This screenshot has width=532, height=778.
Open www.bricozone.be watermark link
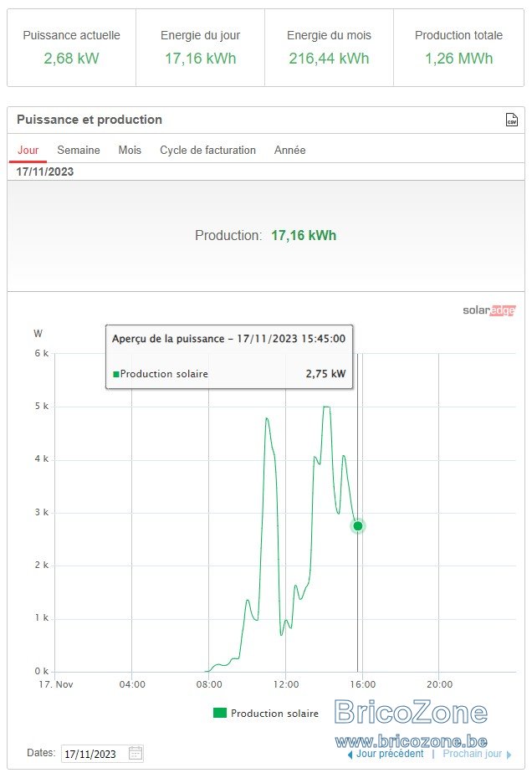click(x=412, y=741)
